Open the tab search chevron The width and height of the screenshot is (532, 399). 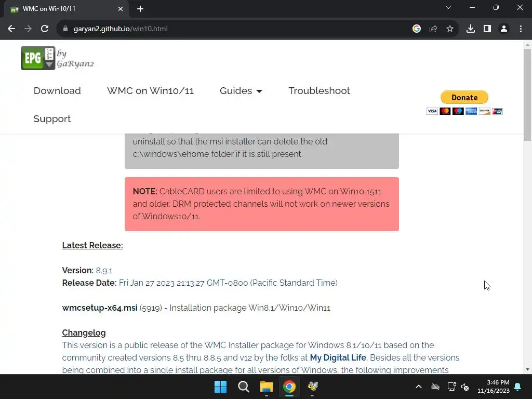[448, 7]
